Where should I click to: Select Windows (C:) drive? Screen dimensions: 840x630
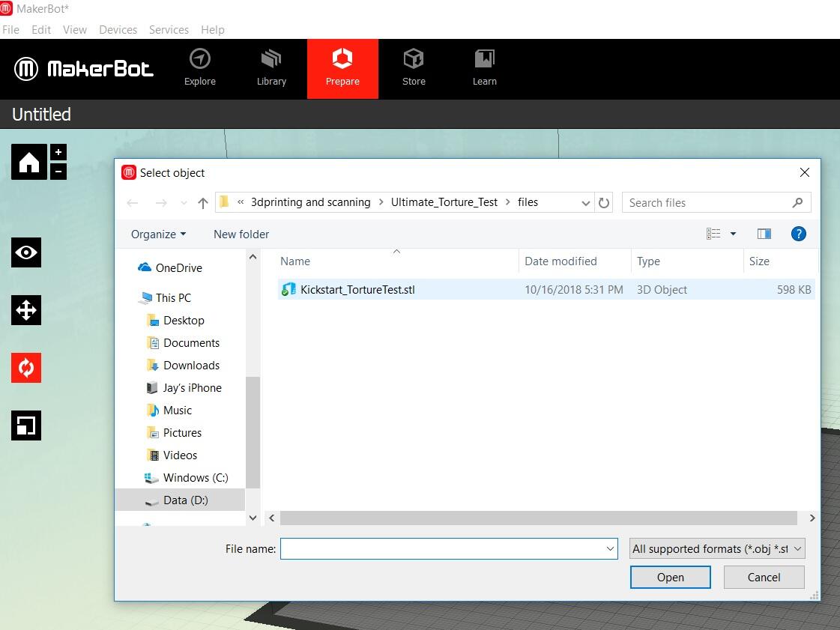(187, 478)
